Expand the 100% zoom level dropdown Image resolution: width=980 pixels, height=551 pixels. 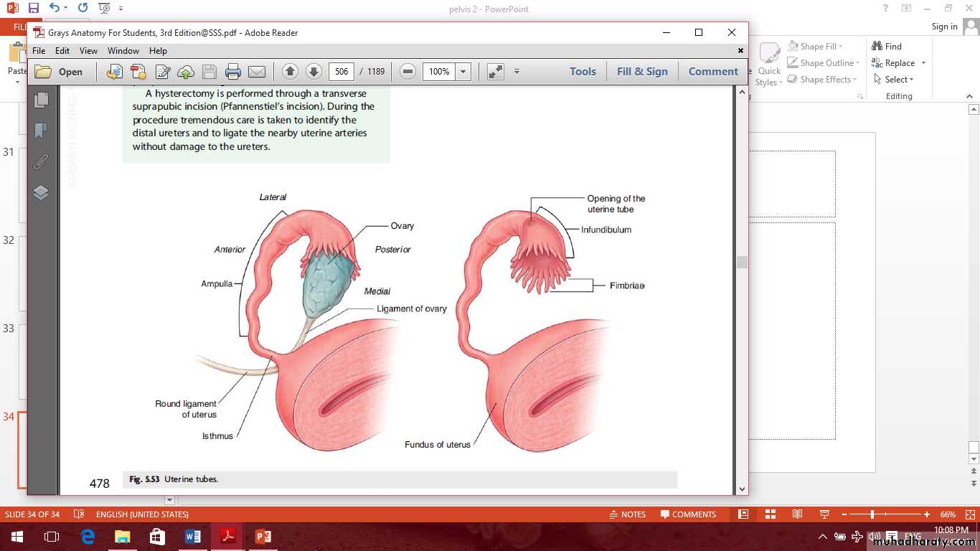coord(463,72)
